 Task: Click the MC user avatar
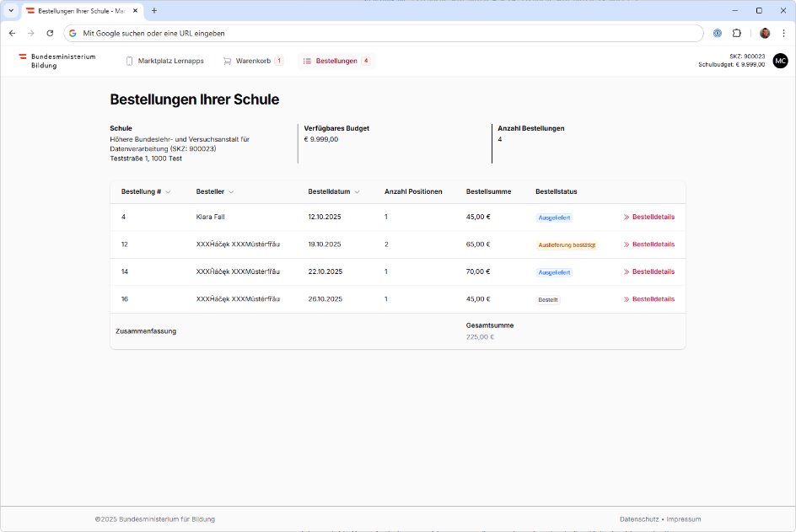click(x=780, y=61)
